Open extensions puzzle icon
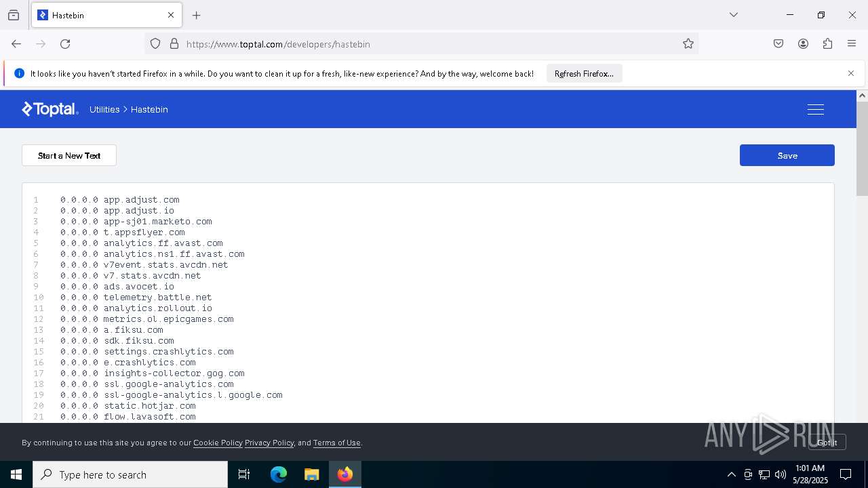This screenshot has width=868, height=488. pos(827,44)
